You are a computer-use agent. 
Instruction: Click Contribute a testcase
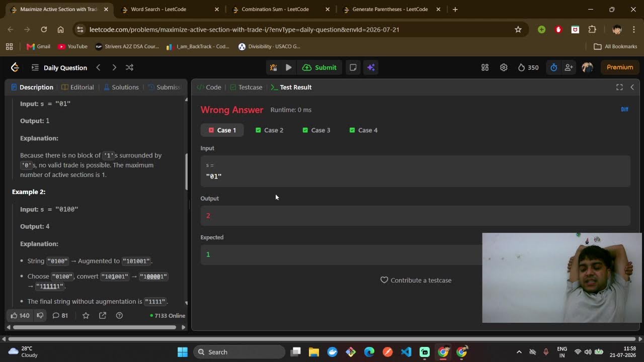(x=416, y=280)
